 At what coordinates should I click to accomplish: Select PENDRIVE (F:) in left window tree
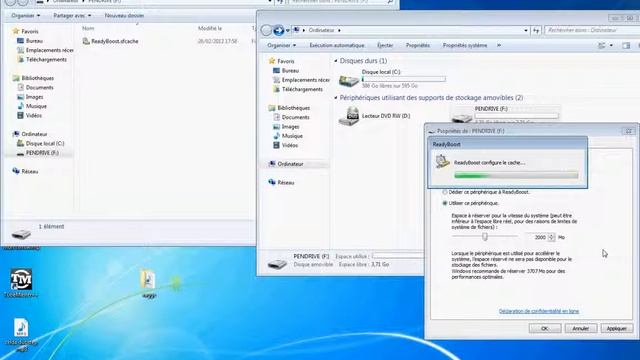point(38,153)
